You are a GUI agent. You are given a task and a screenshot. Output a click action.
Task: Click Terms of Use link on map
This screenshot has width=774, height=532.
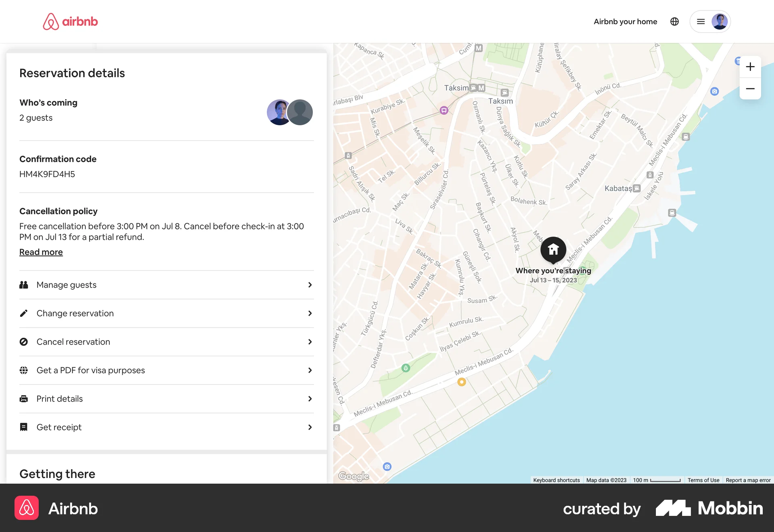(703, 480)
